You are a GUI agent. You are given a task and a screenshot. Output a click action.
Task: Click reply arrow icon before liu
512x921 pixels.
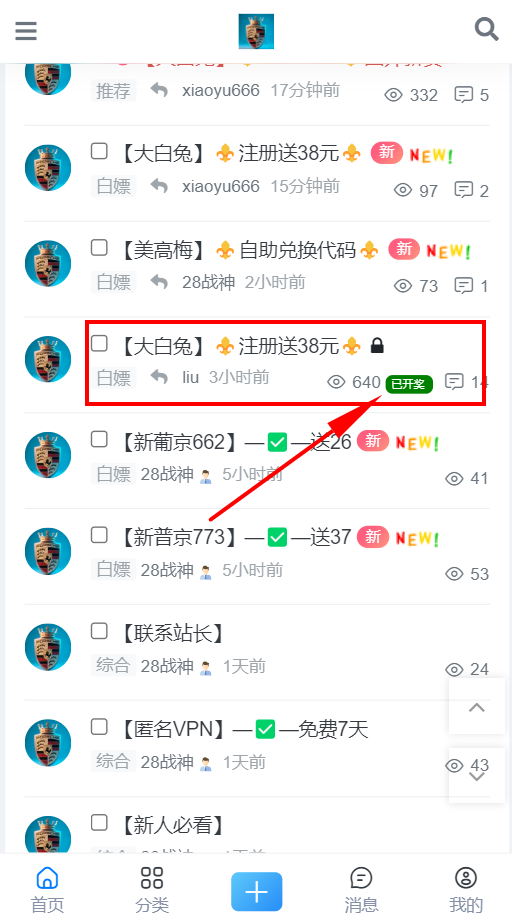[x=159, y=377]
